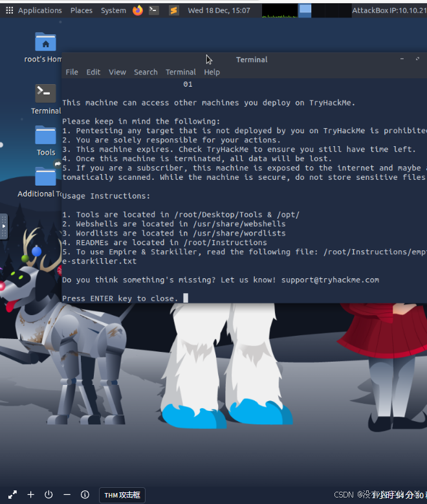This screenshot has height=504, width=427.
Task: Open the info icon in bottom bar
Action: [x=85, y=495]
